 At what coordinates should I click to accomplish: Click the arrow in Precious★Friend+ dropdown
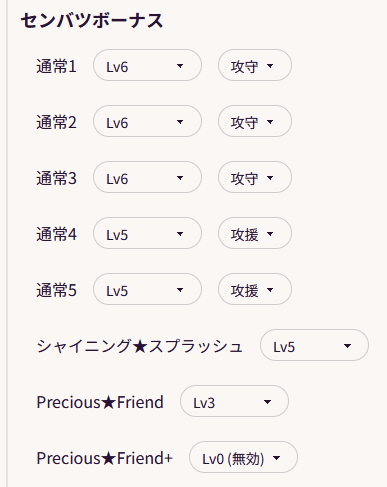(276, 458)
